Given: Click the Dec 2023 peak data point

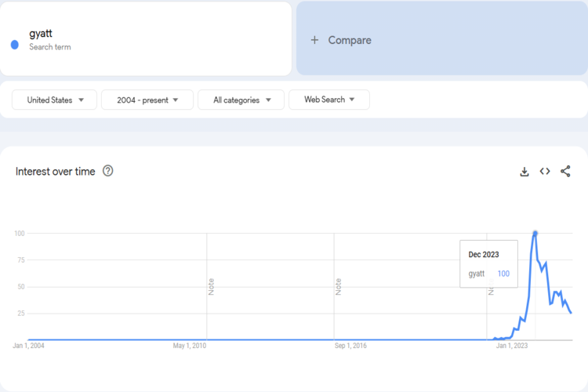Looking at the screenshot, I should (535, 234).
